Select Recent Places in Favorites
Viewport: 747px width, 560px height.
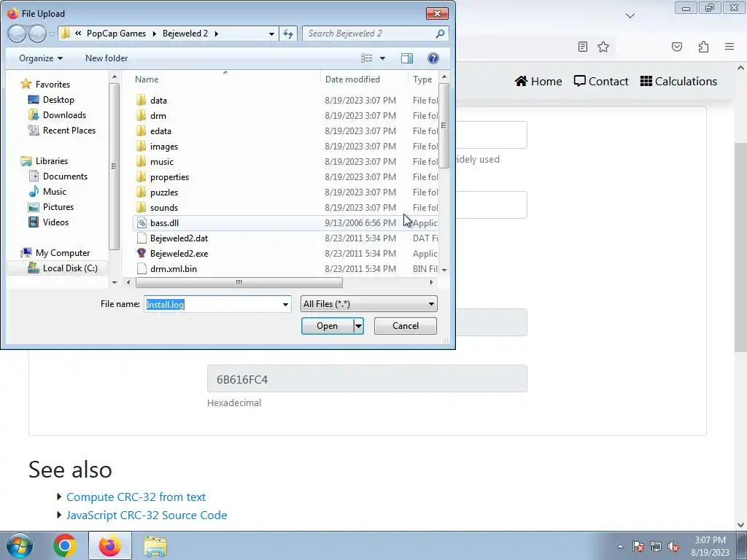click(x=69, y=131)
